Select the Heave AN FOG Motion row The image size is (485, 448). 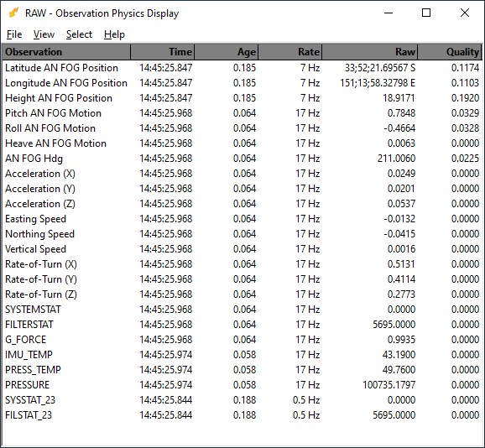tap(242, 143)
